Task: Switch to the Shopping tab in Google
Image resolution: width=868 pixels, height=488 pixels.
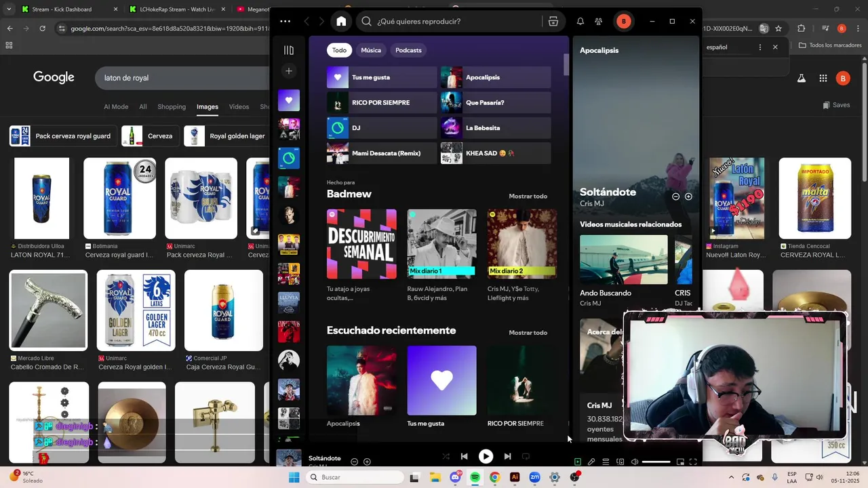Action: (x=172, y=106)
